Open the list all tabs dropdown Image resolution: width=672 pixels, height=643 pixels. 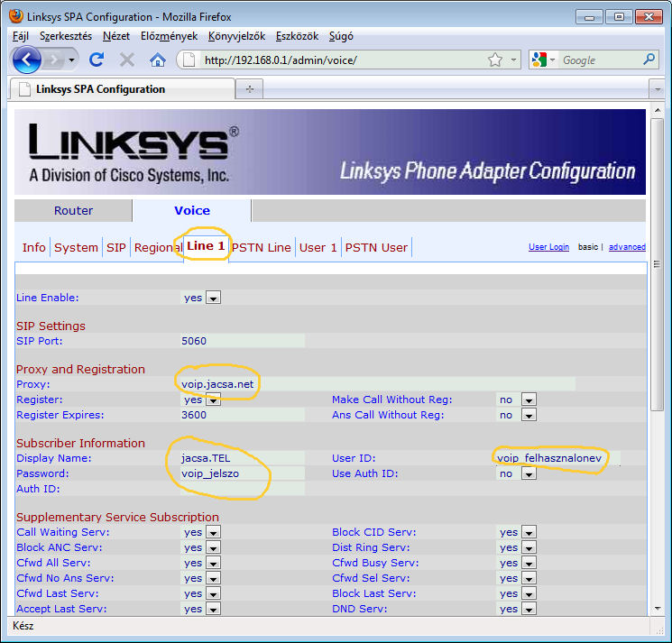point(657,89)
